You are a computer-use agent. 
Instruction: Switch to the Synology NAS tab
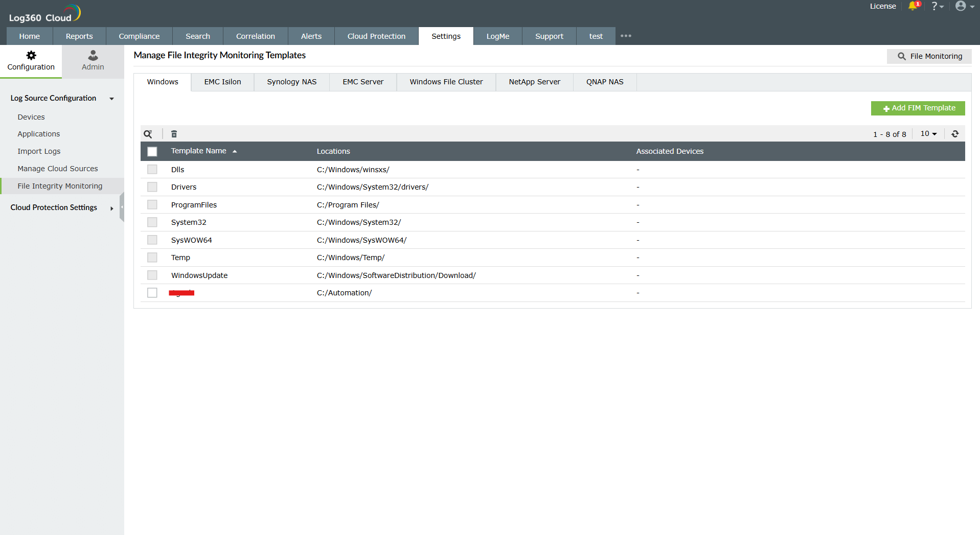291,82
